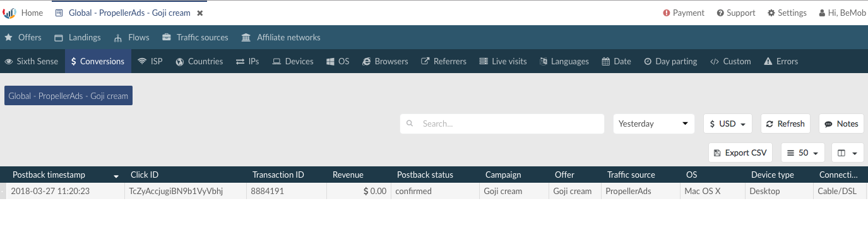Open the Offers star section
868x247 pixels.
[23, 37]
